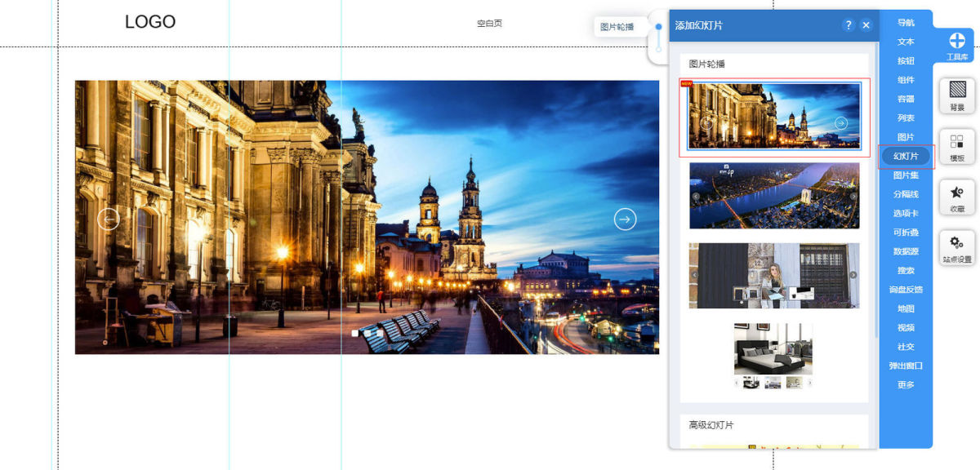Select the aerial river slideshow template
Image resolution: width=980 pixels, height=470 pixels.
(774, 196)
